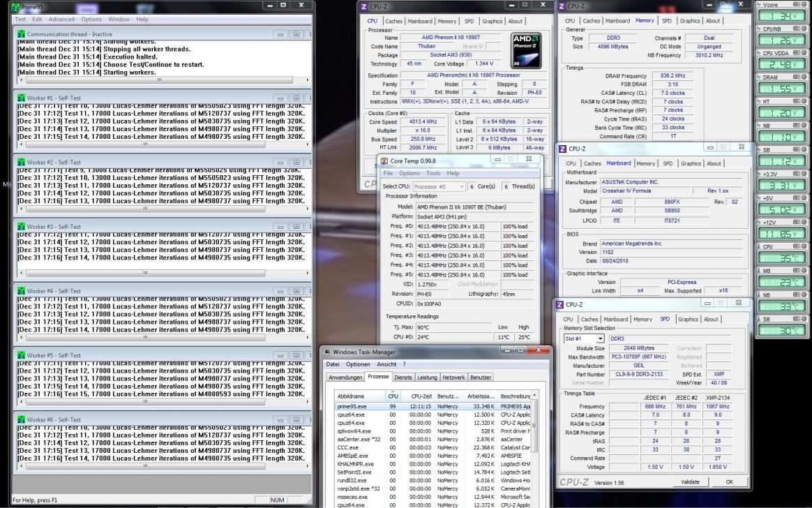Close the MB temperature sensor with X icon

[x=804, y=270]
